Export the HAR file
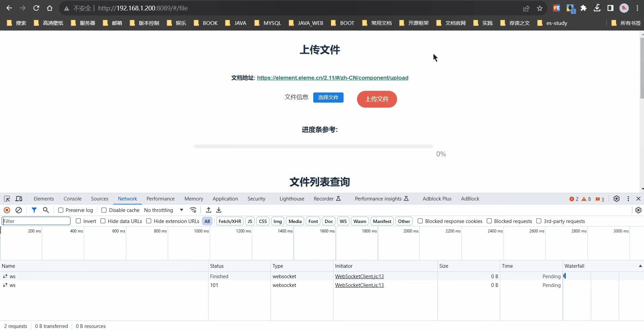This screenshot has width=644, height=331. pyautogui.click(x=219, y=210)
